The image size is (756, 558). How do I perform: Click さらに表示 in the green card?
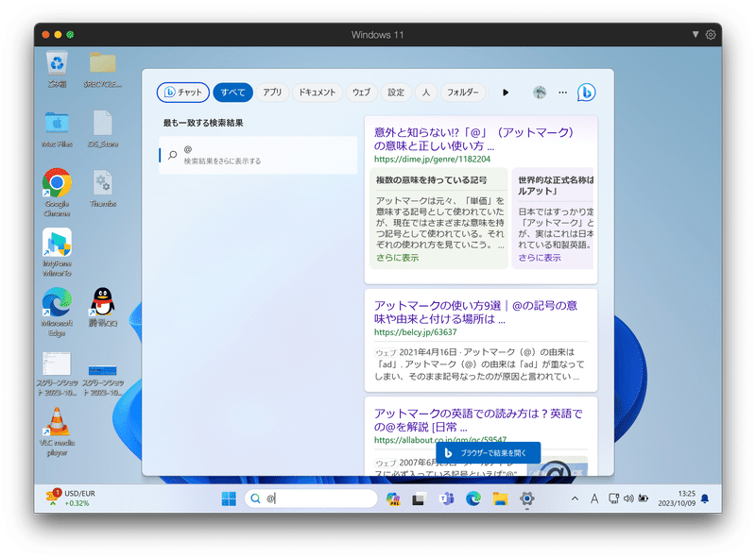[397, 258]
